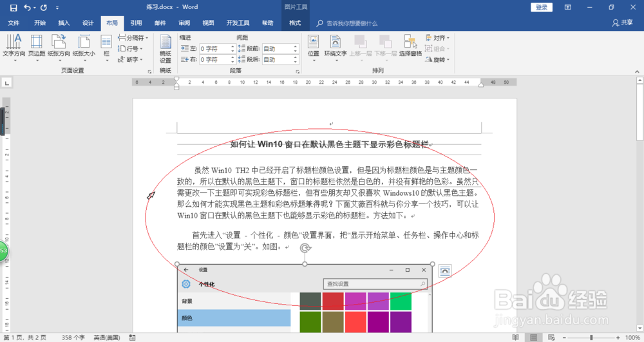The height and width of the screenshot is (342, 644).
Task: Open the 纸张方向 orientation tool
Action: tap(59, 48)
